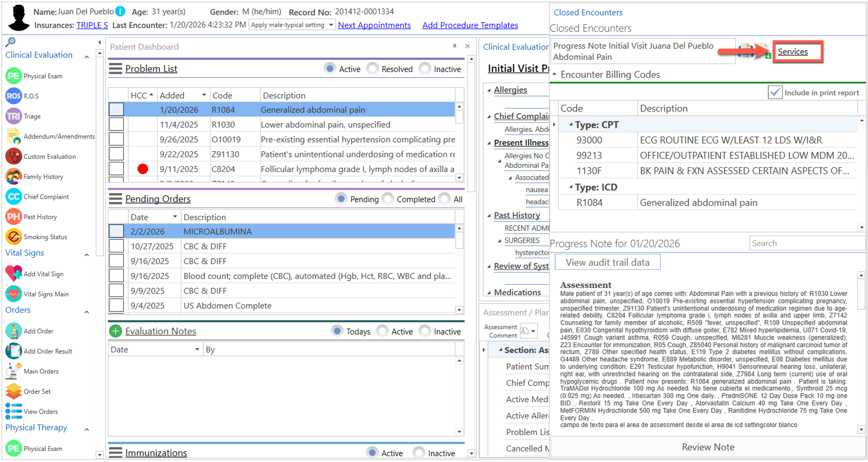Open the Apply male-typical setting dropdown
The width and height of the screenshot is (868, 462).
(331, 25)
